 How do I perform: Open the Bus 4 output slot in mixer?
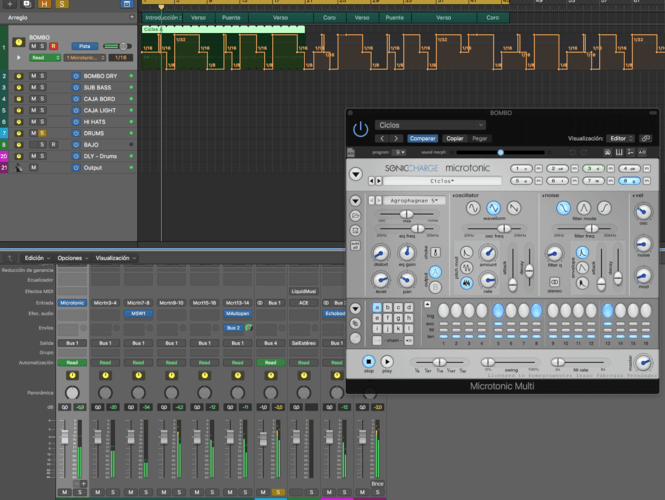pyautogui.click(x=271, y=343)
